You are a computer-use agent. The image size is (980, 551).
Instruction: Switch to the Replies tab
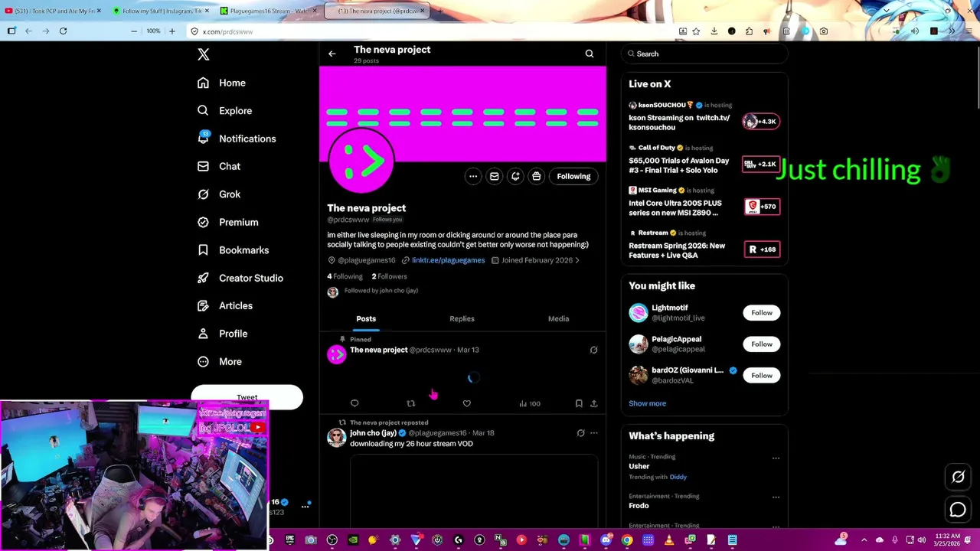(462, 318)
